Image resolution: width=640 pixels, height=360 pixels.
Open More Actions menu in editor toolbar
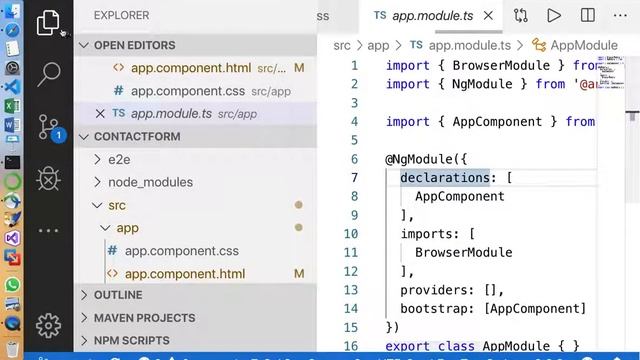point(620,16)
